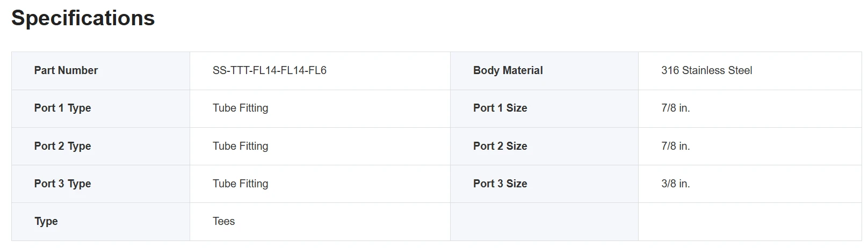Click the Type label in last row
This screenshot has width=868, height=248.
click(x=46, y=221)
